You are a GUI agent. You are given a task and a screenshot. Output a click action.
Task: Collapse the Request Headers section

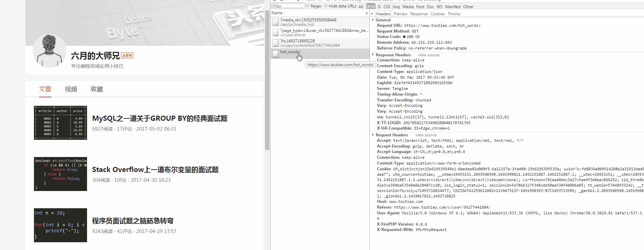pyautogui.click(x=373, y=135)
